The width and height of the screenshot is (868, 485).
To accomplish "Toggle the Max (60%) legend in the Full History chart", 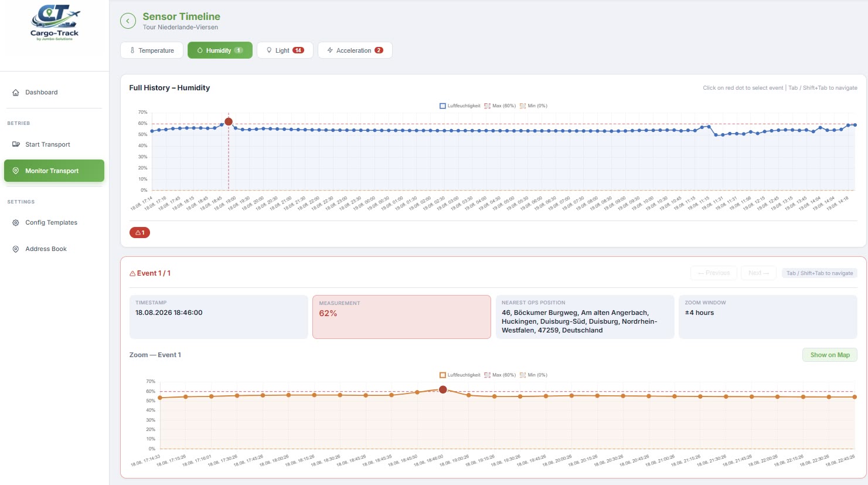I will pos(500,106).
